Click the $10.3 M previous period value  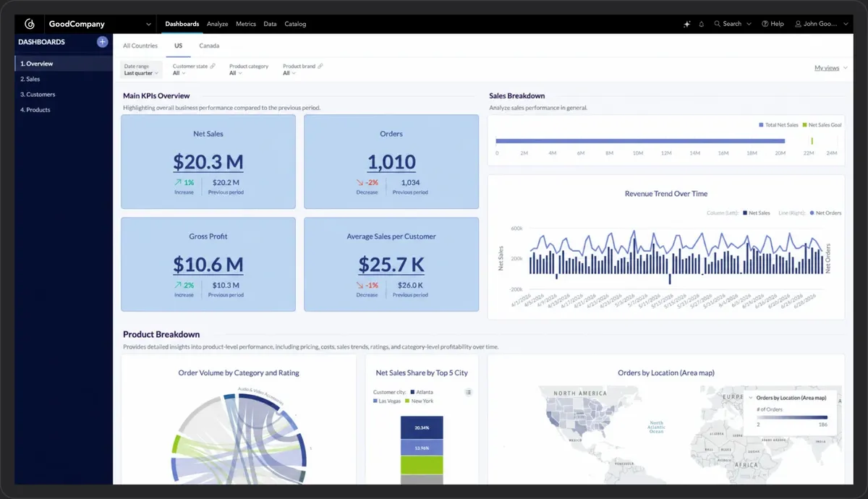point(226,286)
